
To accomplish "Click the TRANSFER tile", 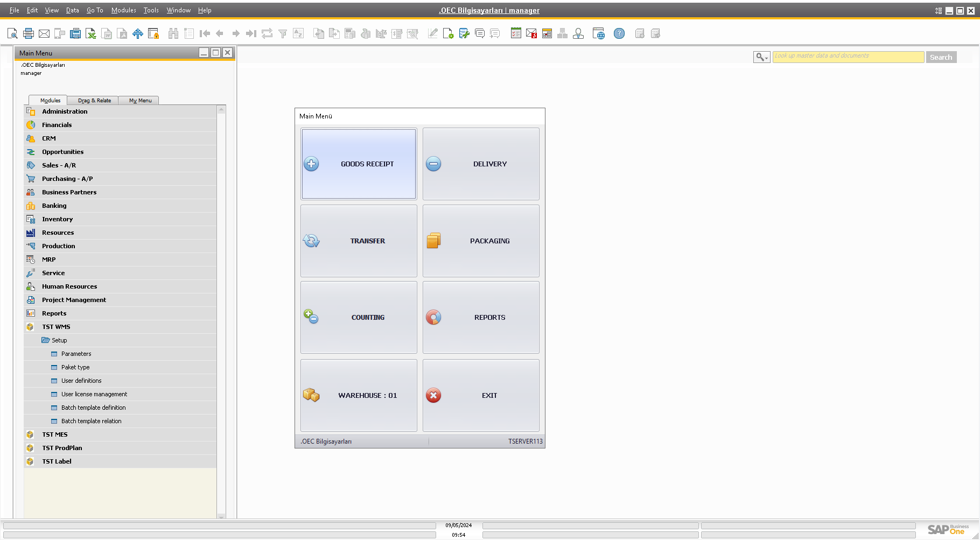I will tap(359, 241).
